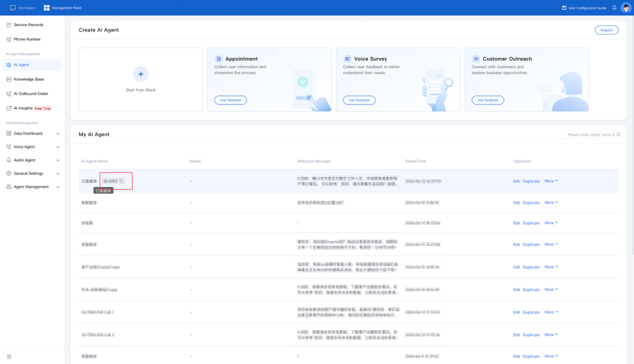Click the User Configuration Guide book icon

pos(564,8)
